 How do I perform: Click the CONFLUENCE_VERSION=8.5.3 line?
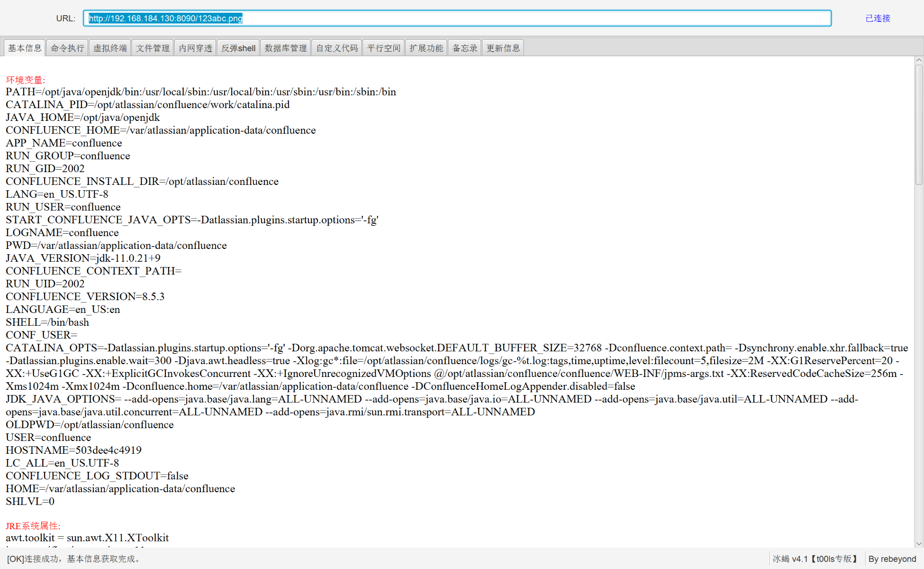(85, 296)
